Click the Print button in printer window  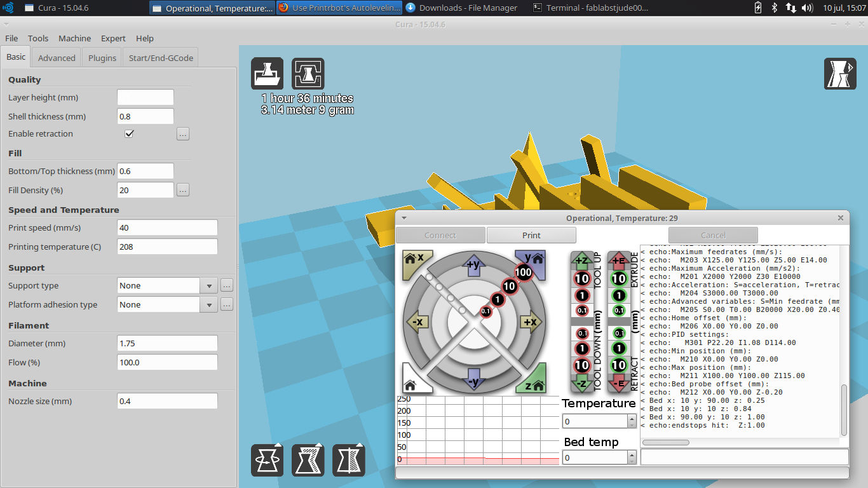pos(531,235)
